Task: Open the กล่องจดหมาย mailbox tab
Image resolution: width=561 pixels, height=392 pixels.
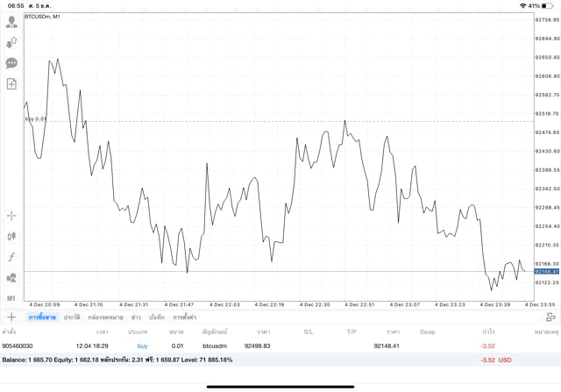Action: click(105, 317)
